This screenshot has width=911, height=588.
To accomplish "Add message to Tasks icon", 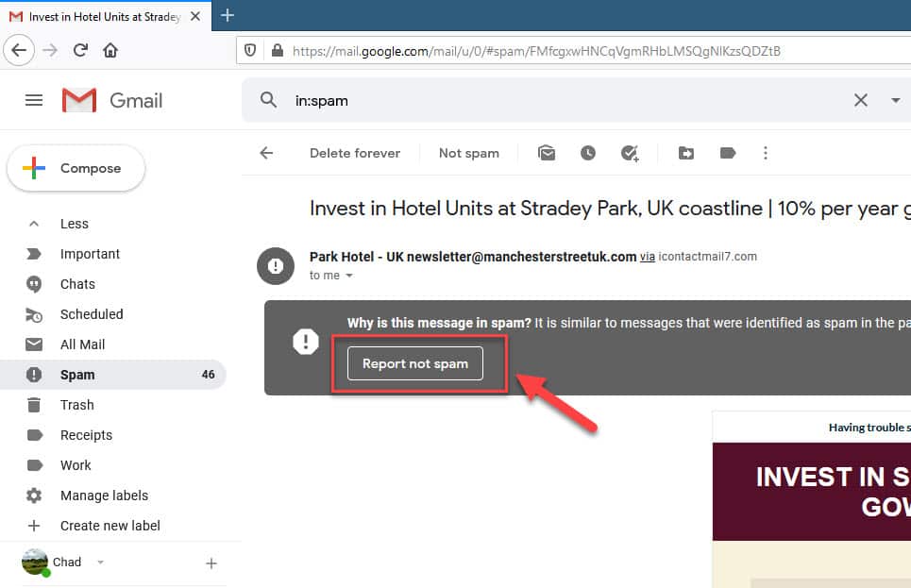I will [x=630, y=153].
